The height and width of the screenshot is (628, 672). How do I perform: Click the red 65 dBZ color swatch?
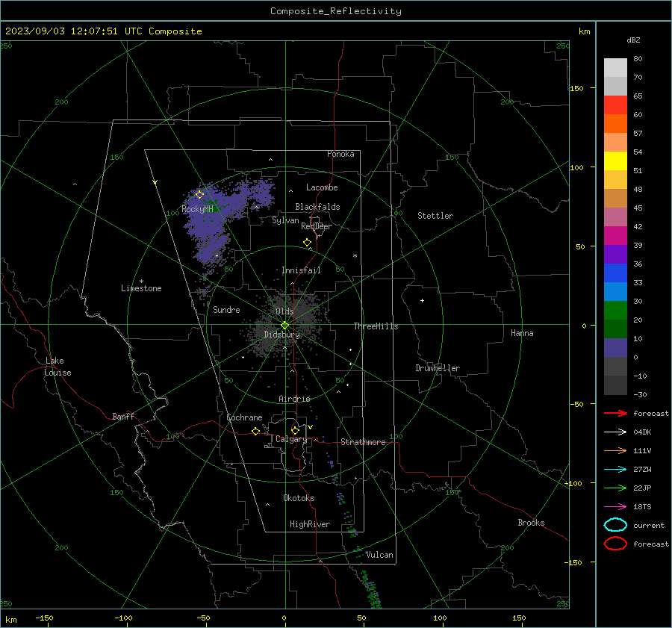click(615, 105)
